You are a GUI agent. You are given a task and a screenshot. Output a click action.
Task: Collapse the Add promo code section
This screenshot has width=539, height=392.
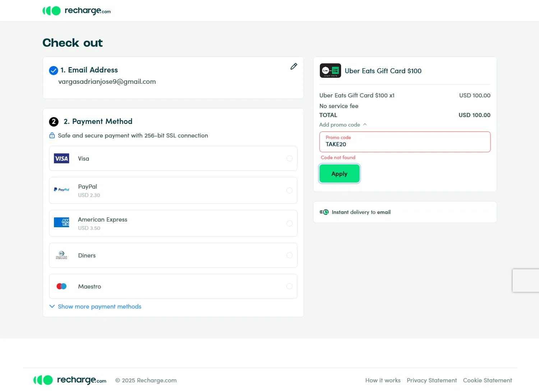[343, 125]
